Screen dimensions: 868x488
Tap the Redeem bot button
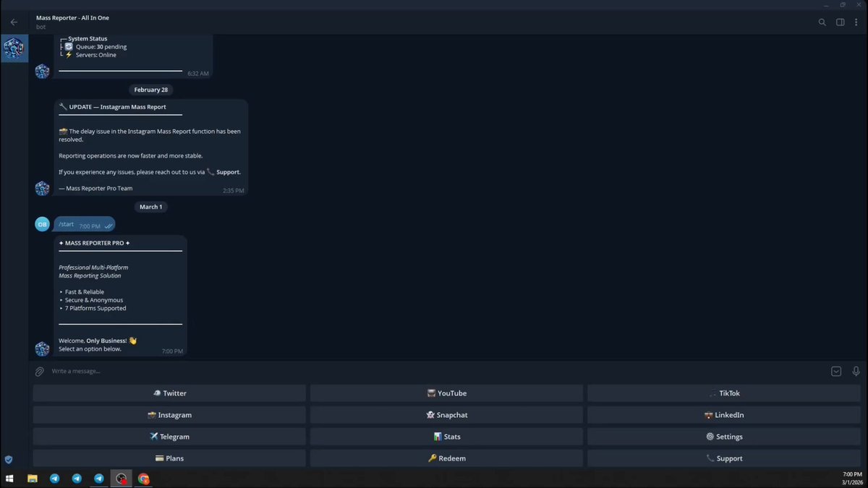pos(446,458)
